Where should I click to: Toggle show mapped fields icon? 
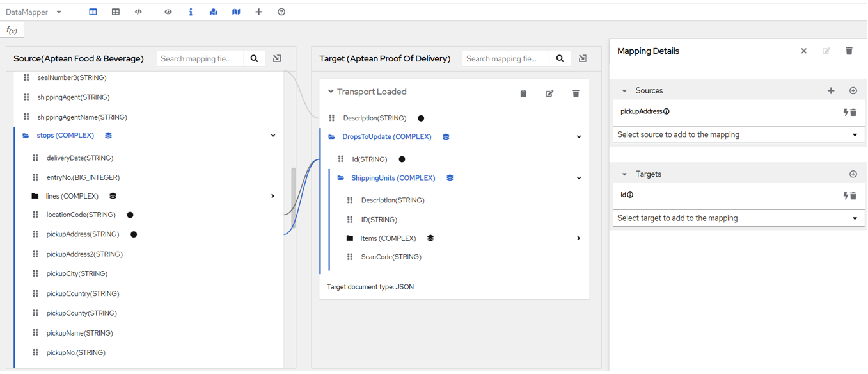[x=214, y=12]
